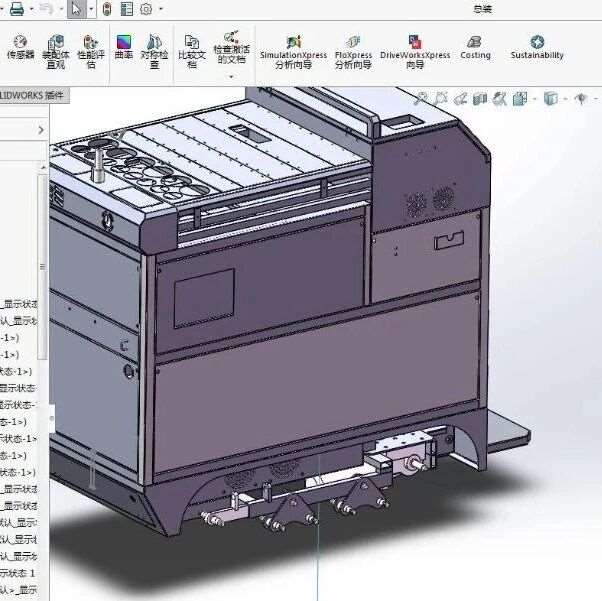Click Zoom to Area icon
This screenshot has width=602, height=601.
point(441,99)
